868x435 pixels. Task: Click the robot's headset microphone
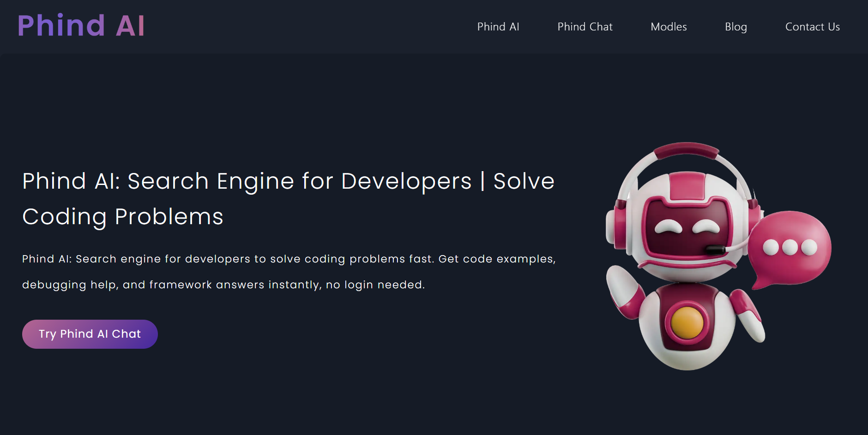(716, 250)
